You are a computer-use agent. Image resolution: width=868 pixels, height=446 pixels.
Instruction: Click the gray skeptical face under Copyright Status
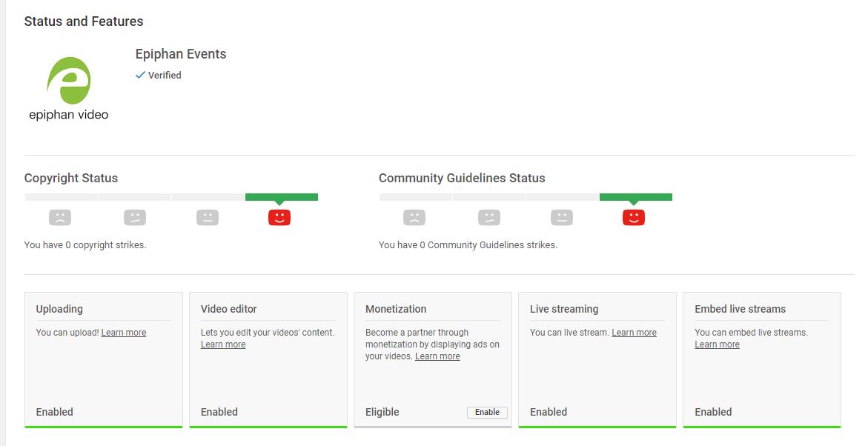click(135, 218)
